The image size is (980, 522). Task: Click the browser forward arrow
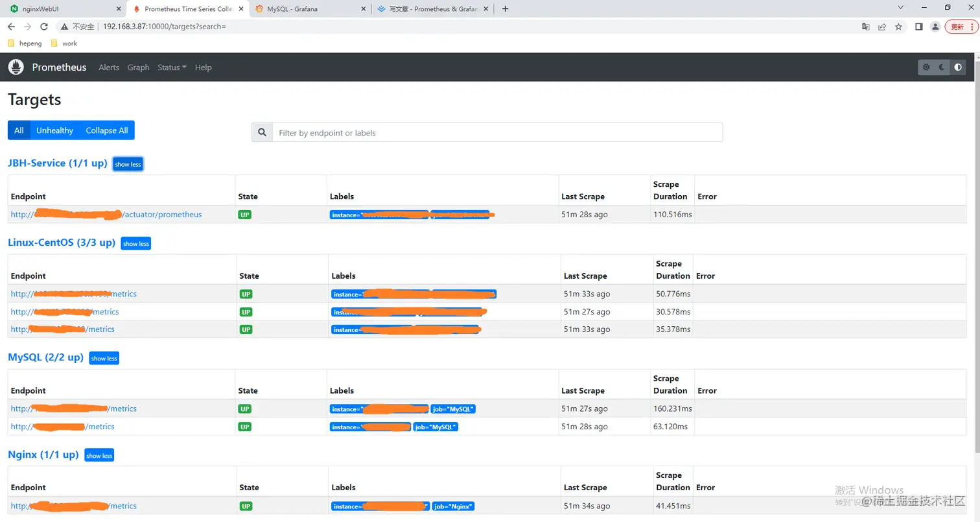[x=27, y=27]
